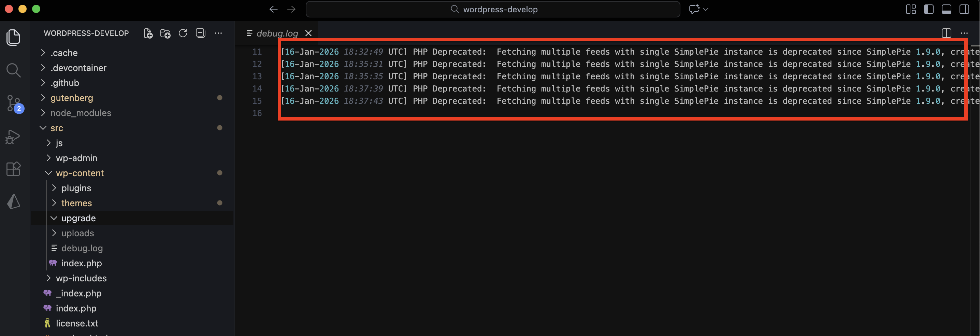Click the wordpress-develop search command bar

493,9
